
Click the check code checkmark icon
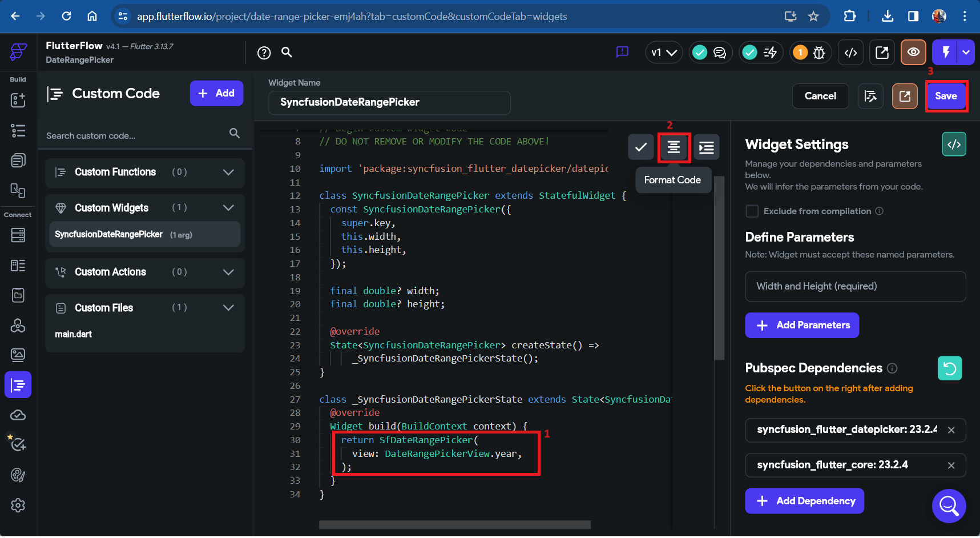[641, 147]
